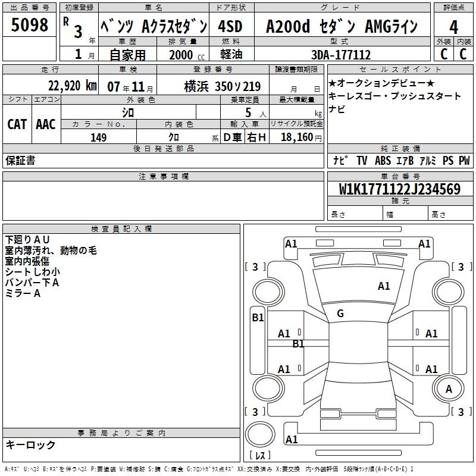Click model code 3DA-177112
The image size is (476, 476).
[341, 55]
